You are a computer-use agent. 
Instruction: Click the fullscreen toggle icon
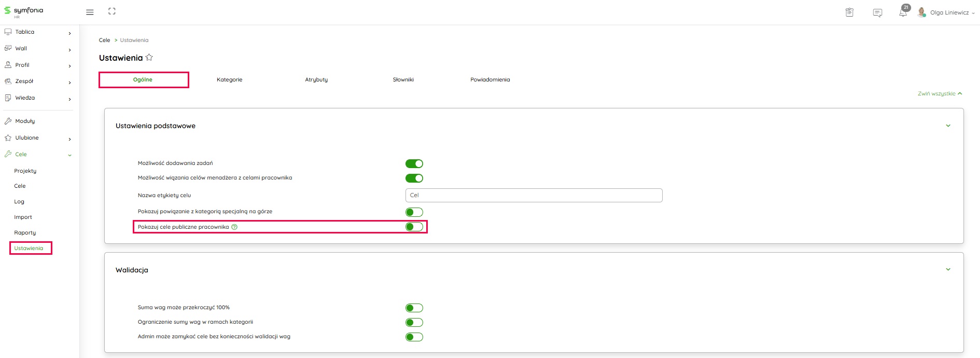point(112,11)
